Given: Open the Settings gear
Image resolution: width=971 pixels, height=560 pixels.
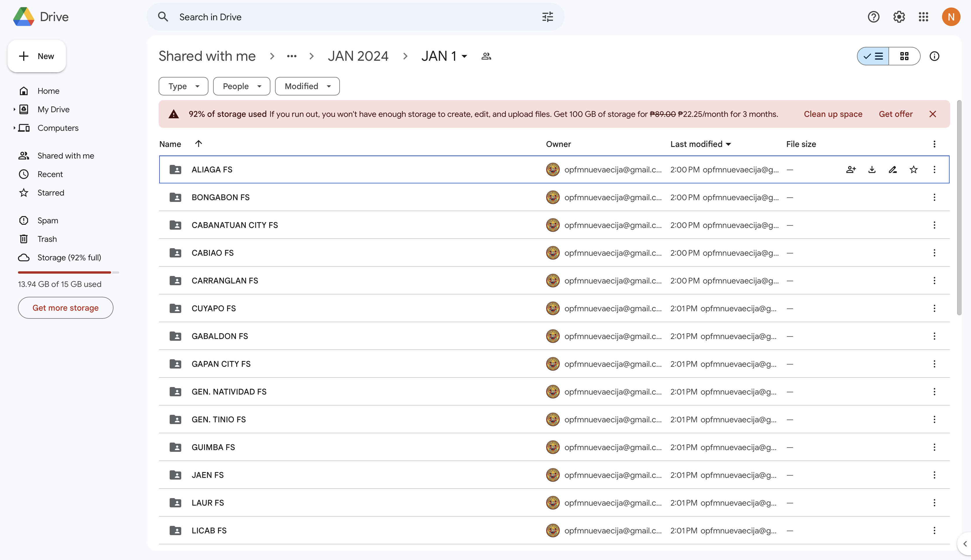Looking at the screenshot, I should point(899,17).
